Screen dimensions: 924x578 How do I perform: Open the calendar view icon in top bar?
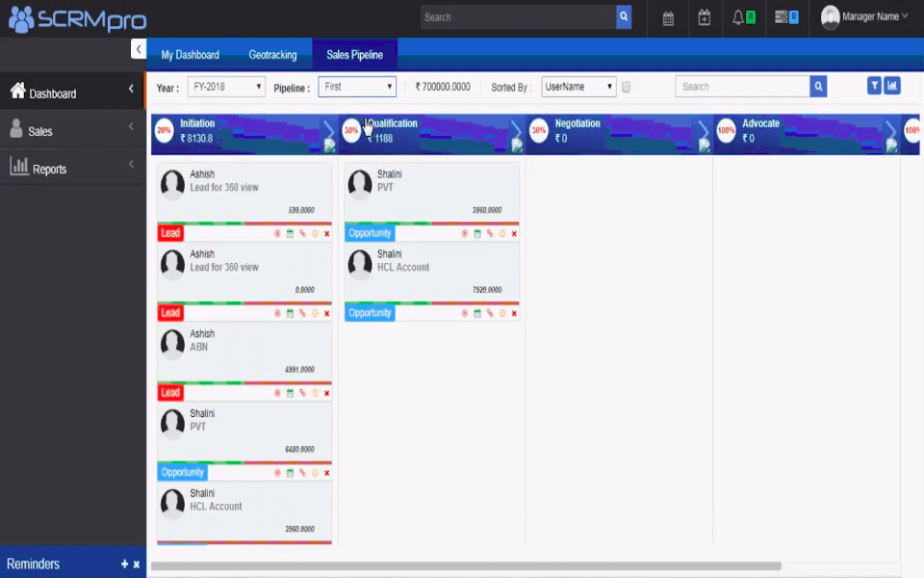click(x=668, y=18)
